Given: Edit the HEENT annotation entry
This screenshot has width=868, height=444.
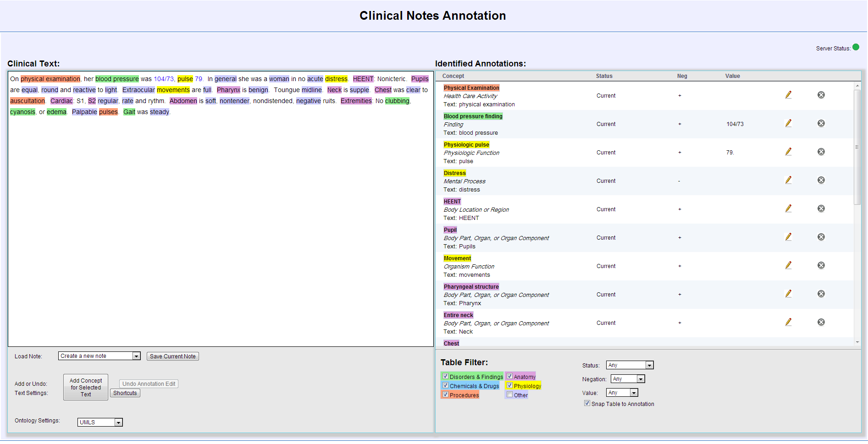Looking at the screenshot, I should coord(788,208).
